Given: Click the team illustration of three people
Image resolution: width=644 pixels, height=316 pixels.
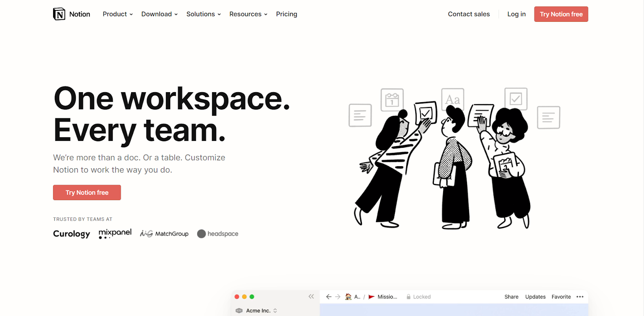Looking at the screenshot, I should click(x=454, y=159).
